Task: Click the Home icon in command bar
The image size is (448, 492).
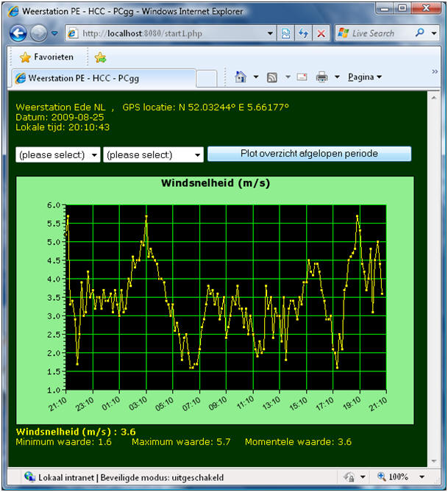Action: click(240, 77)
